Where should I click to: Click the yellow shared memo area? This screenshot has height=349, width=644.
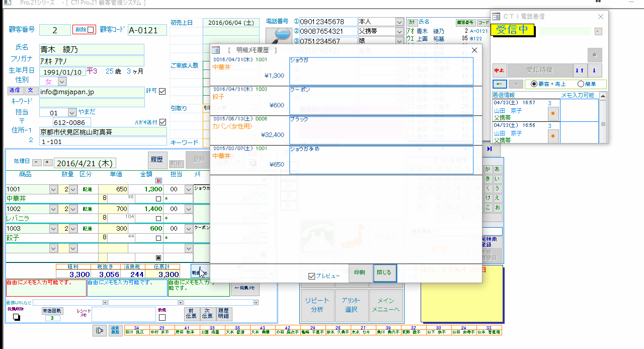click(462, 293)
